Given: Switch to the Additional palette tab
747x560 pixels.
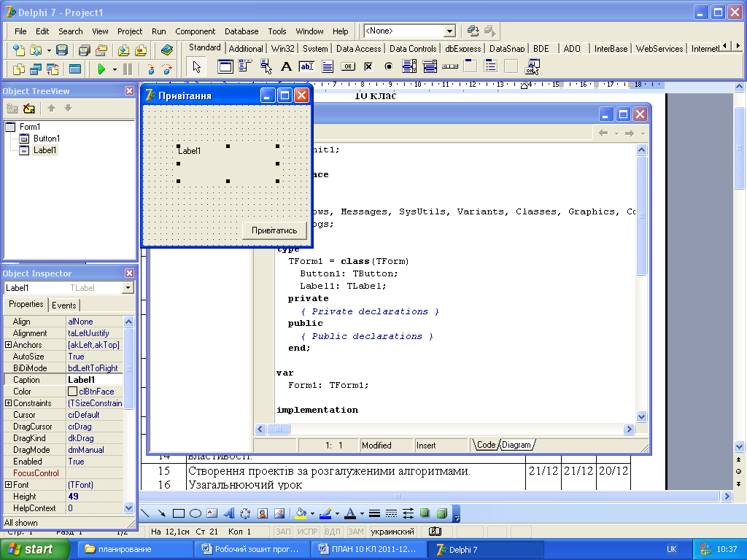Looking at the screenshot, I should pyautogui.click(x=245, y=49).
